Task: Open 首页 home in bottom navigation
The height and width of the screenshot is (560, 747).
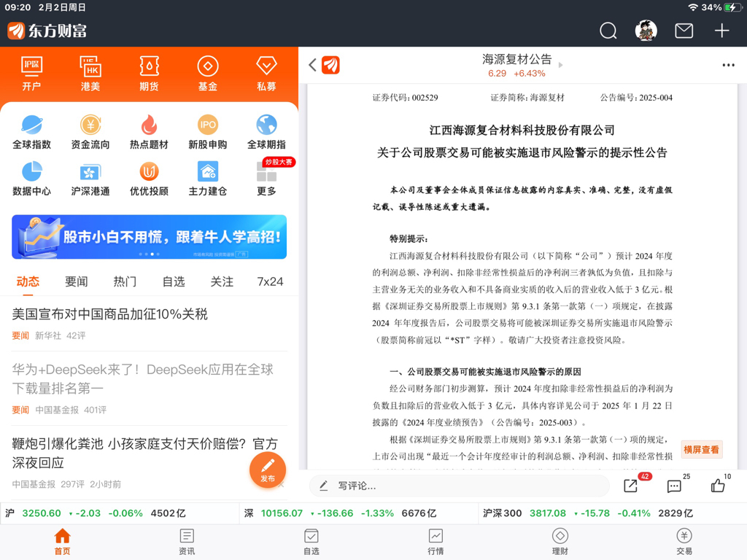Action: [x=62, y=542]
